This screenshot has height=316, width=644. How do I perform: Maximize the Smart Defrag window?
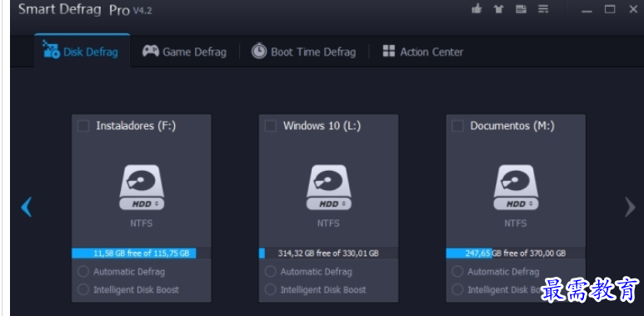pyautogui.click(x=610, y=9)
